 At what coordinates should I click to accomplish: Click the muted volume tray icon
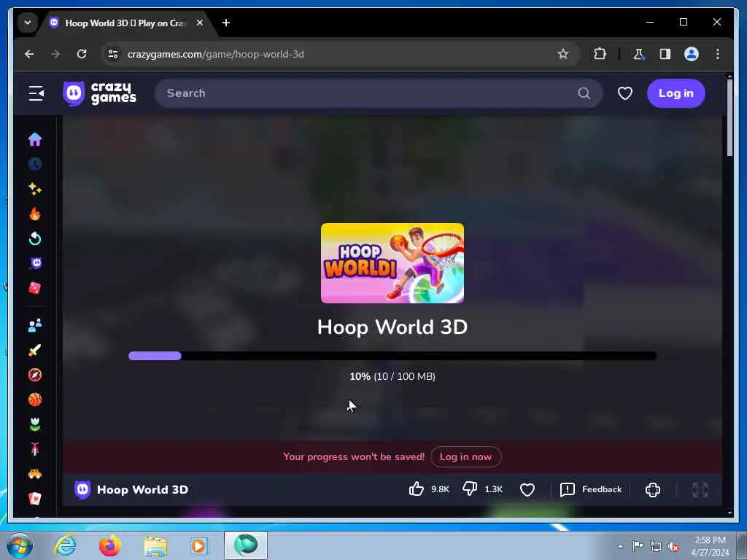[x=673, y=546]
